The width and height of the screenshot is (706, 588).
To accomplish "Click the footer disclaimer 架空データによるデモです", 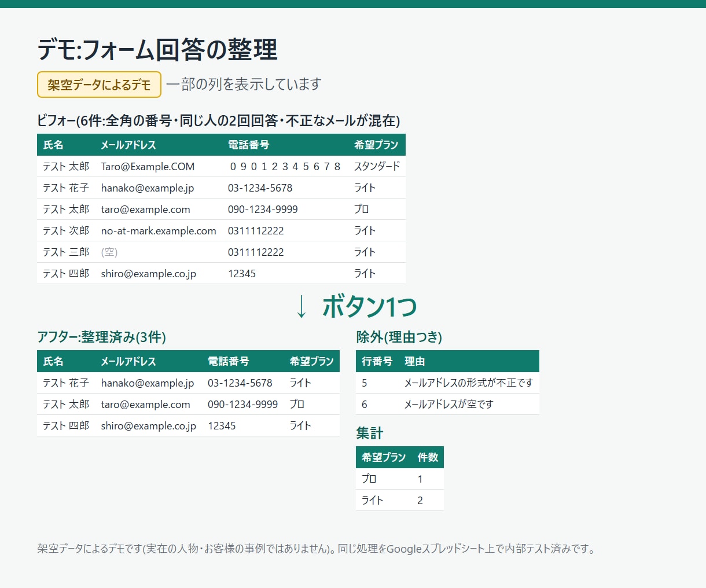I will pyautogui.click(x=317, y=549).
